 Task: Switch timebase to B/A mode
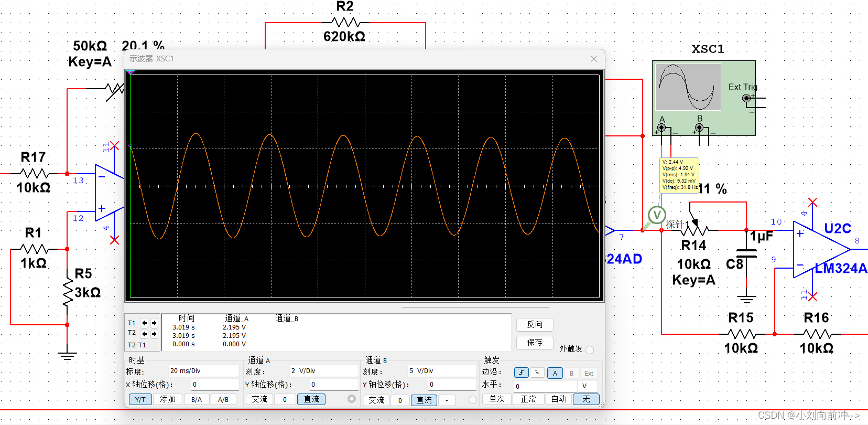click(197, 399)
